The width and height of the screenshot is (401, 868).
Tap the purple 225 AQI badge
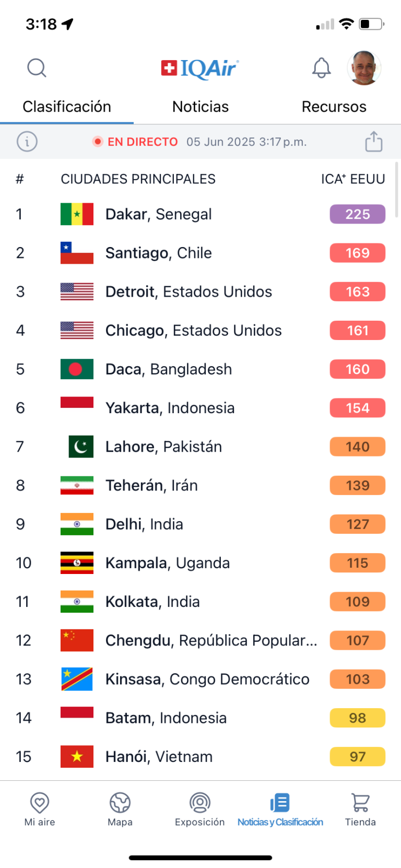[x=358, y=214]
